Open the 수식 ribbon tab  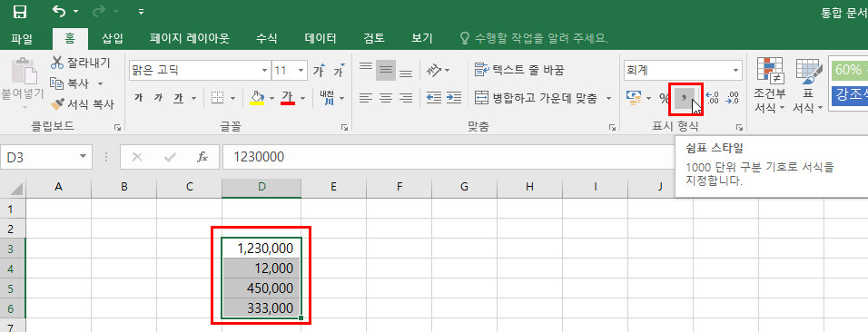266,38
